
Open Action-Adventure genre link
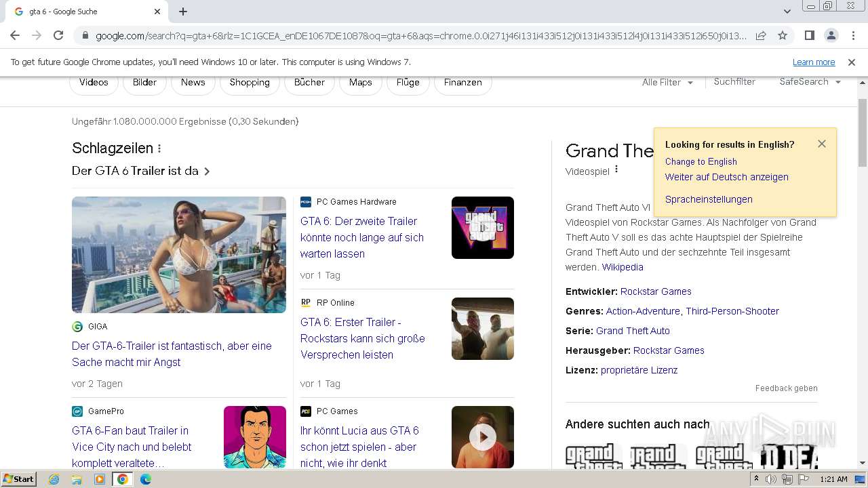pos(643,311)
